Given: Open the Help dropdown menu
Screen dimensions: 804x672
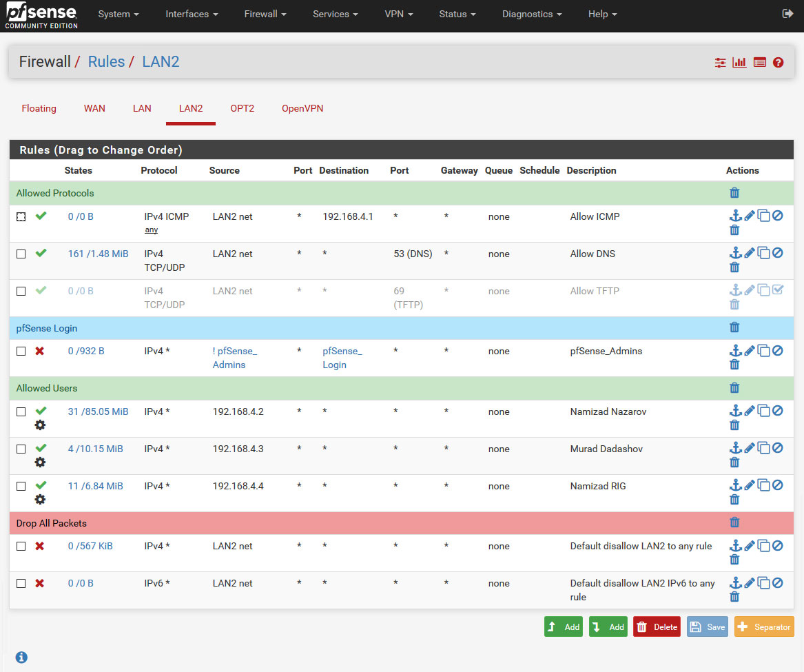Looking at the screenshot, I should pos(603,14).
